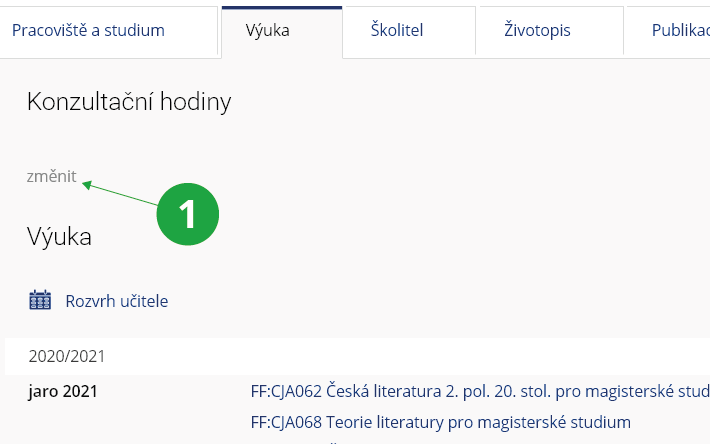Switch to the Školitel tab
Image resolution: width=710 pixels, height=444 pixels.
[395, 30]
